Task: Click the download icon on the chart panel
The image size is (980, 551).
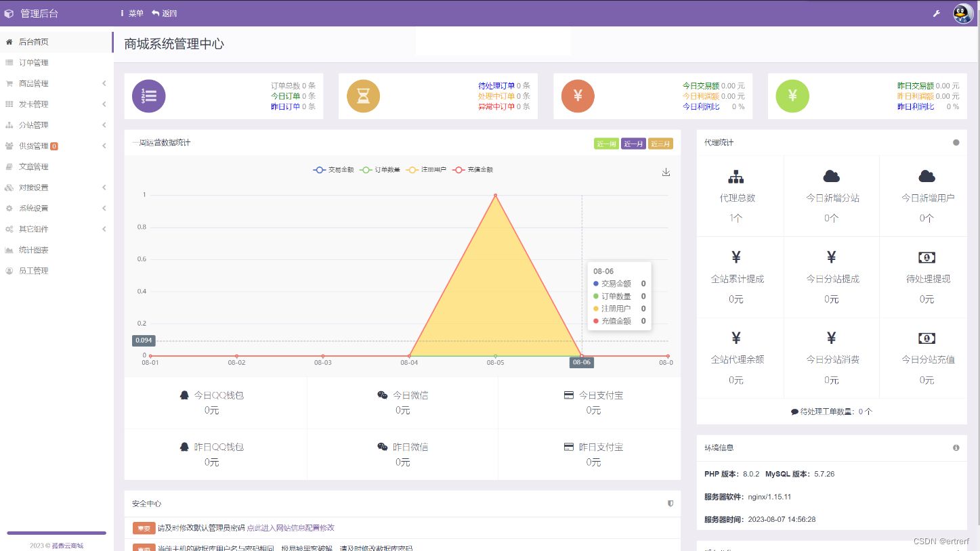Action: 666,173
